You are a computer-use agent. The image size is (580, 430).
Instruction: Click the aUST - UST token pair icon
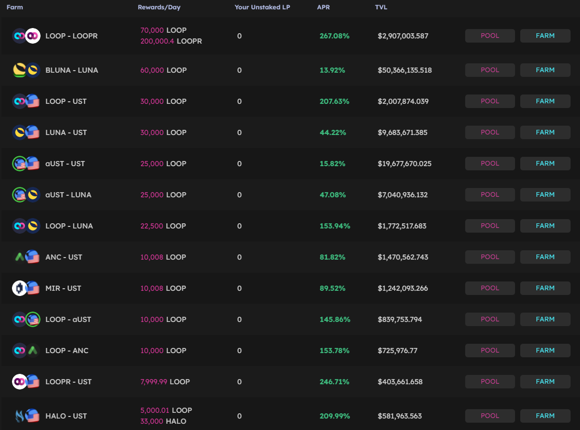pos(26,164)
